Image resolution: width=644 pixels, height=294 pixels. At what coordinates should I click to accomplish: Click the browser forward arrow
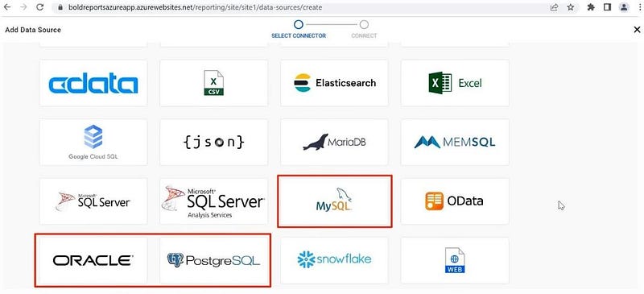tap(23, 7)
